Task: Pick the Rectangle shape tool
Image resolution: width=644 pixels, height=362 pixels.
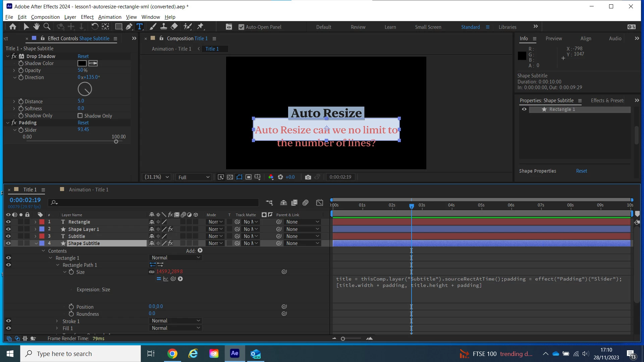Action: coord(118,27)
